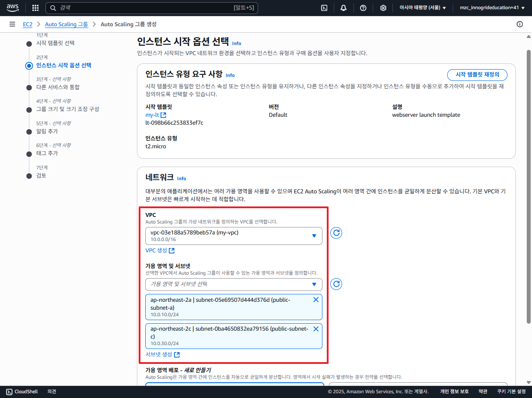The image size is (532, 398).
Task: Select step 2 인스턴스 시작 옵션 선택 radio marker
Action: [29, 66]
